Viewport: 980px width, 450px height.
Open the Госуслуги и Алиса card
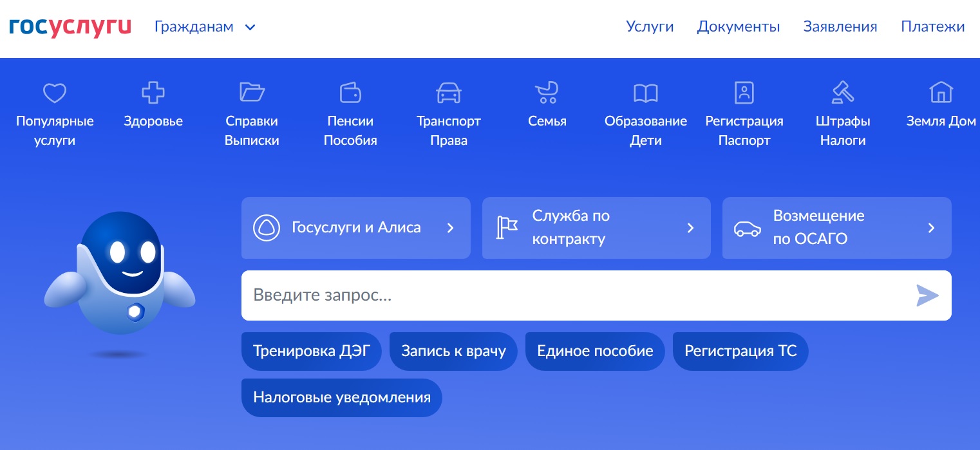355,228
